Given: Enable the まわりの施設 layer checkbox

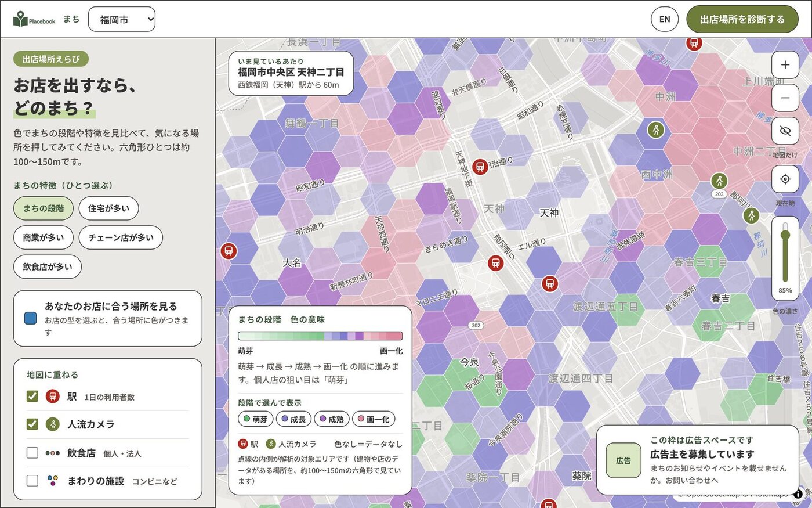Looking at the screenshot, I should [x=32, y=481].
